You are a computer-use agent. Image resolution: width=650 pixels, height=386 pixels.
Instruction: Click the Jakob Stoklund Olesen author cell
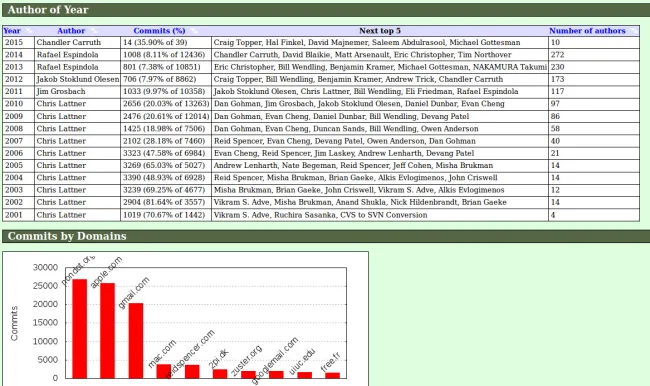coord(78,79)
